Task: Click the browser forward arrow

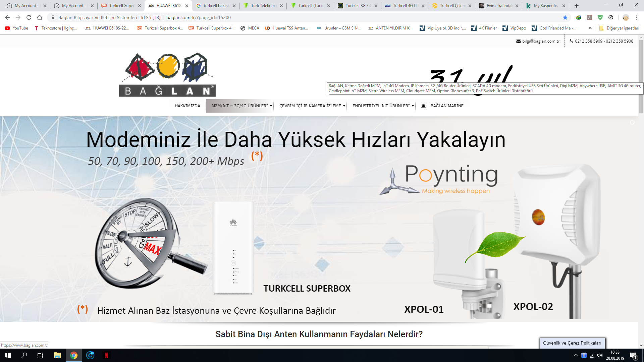Action: pyautogui.click(x=18, y=17)
